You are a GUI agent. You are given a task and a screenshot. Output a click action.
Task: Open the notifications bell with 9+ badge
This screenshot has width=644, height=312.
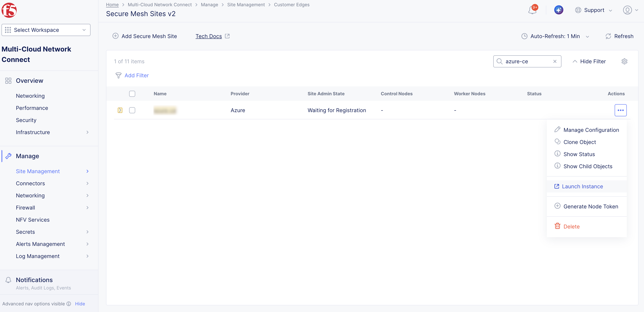(x=532, y=10)
